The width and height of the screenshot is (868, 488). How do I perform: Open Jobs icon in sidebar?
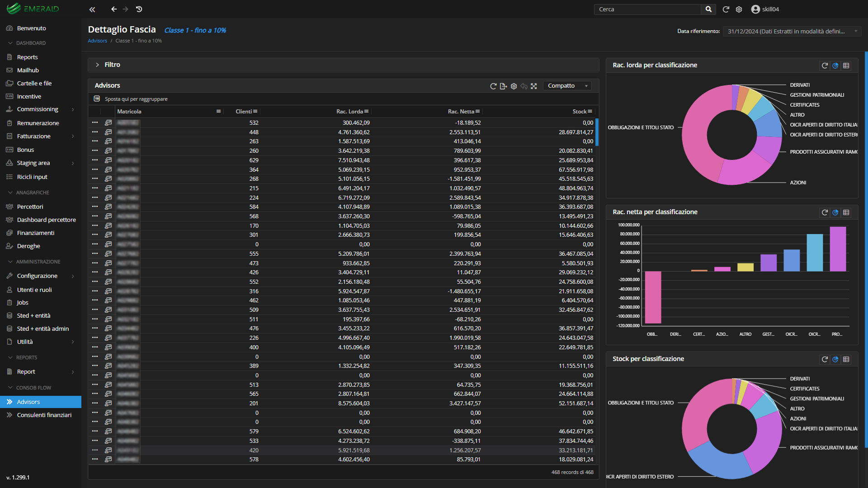coord(9,302)
